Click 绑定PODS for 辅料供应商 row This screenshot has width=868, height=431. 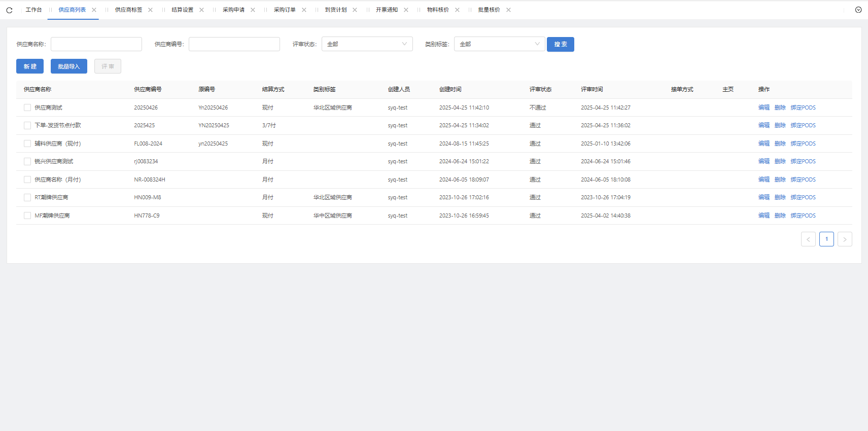[803, 143]
